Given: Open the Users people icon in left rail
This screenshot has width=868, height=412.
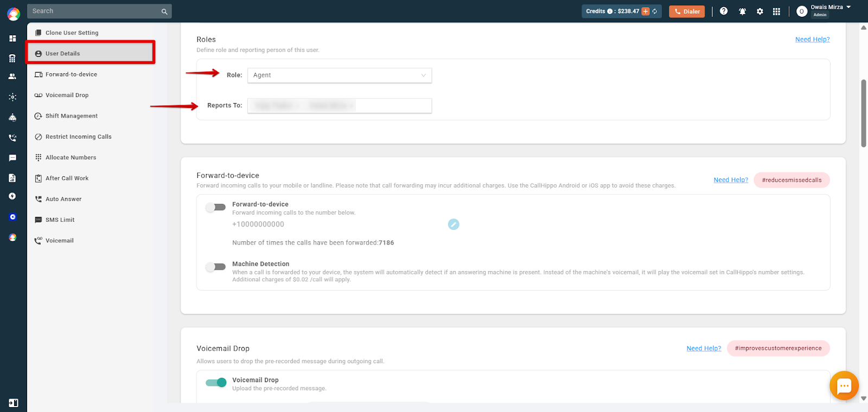Looking at the screenshot, I should pyautogui.click(x=12, y=77).
